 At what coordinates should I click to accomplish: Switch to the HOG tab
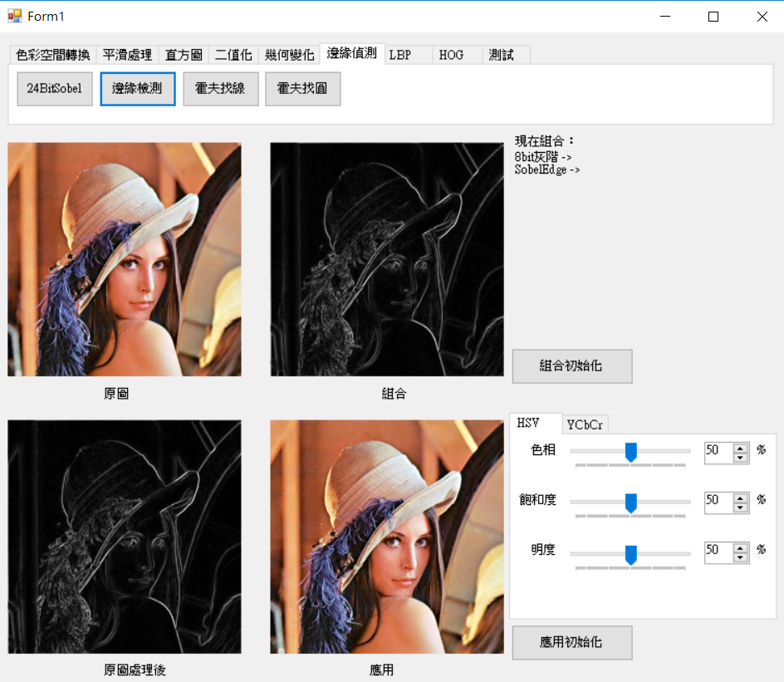pyautogui.click(x=458, y=55)
